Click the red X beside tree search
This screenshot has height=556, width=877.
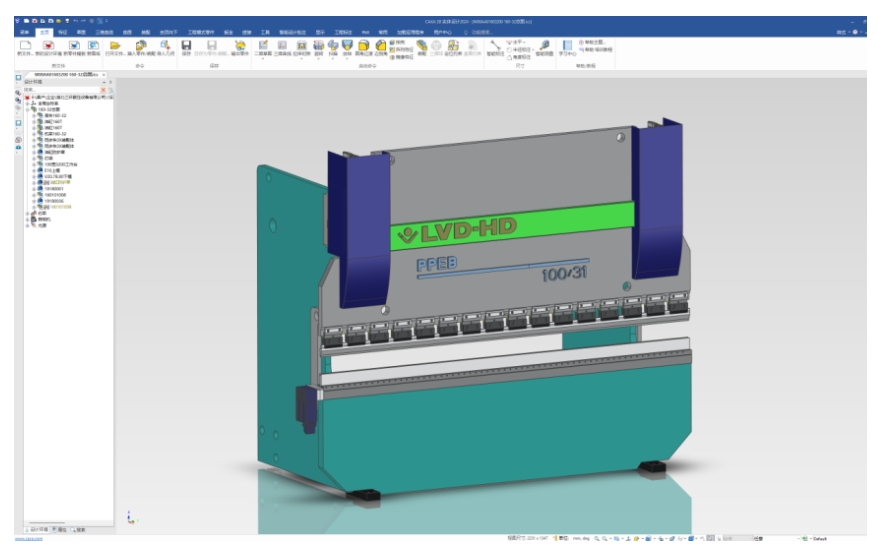click(103, 89)
